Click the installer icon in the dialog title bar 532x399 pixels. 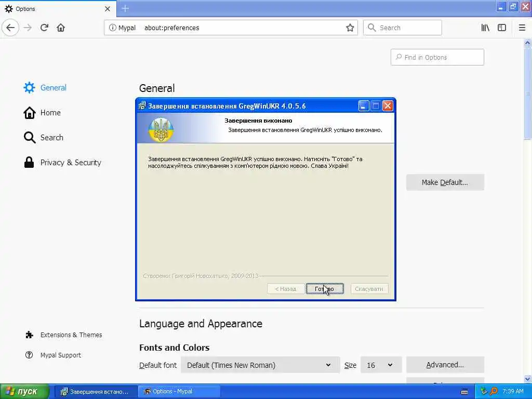click(142, 106)
